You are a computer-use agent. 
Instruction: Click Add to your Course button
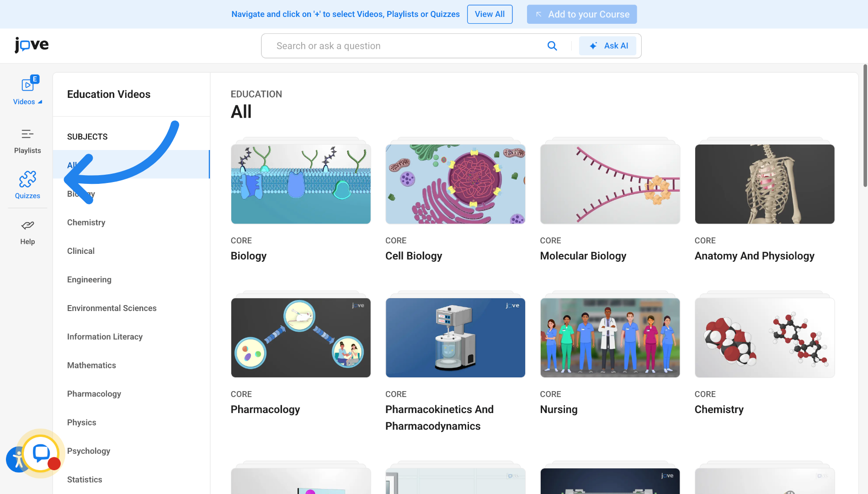581,14
